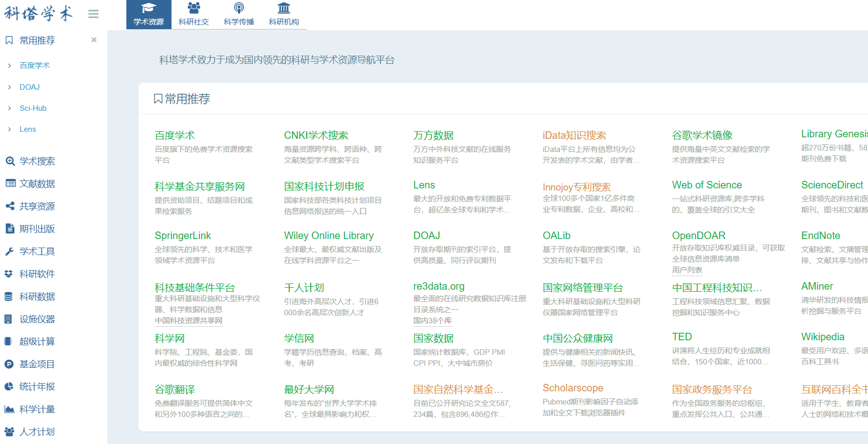Viewport: 868px width, 444px height.
Task: Open the SpringerLink link
Action: coord(183,236)
